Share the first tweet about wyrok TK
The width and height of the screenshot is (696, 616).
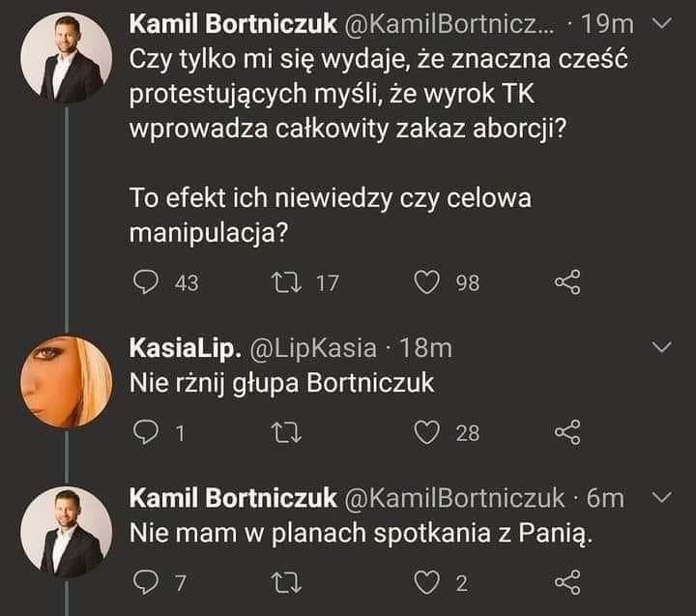point(567,282)
